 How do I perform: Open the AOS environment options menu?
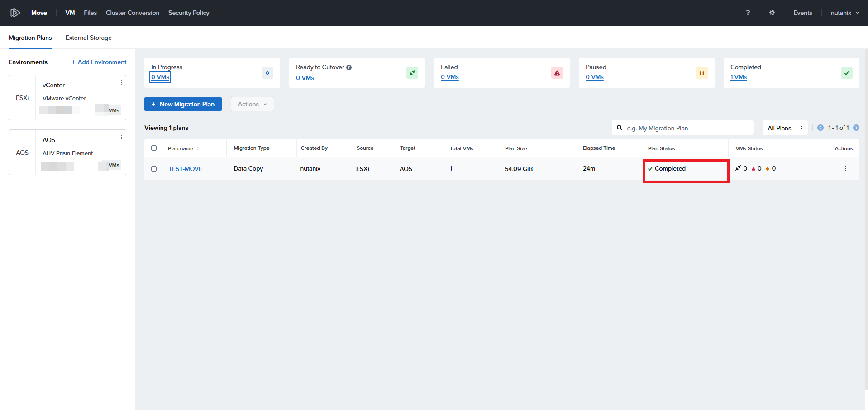[x=122, y=137]
